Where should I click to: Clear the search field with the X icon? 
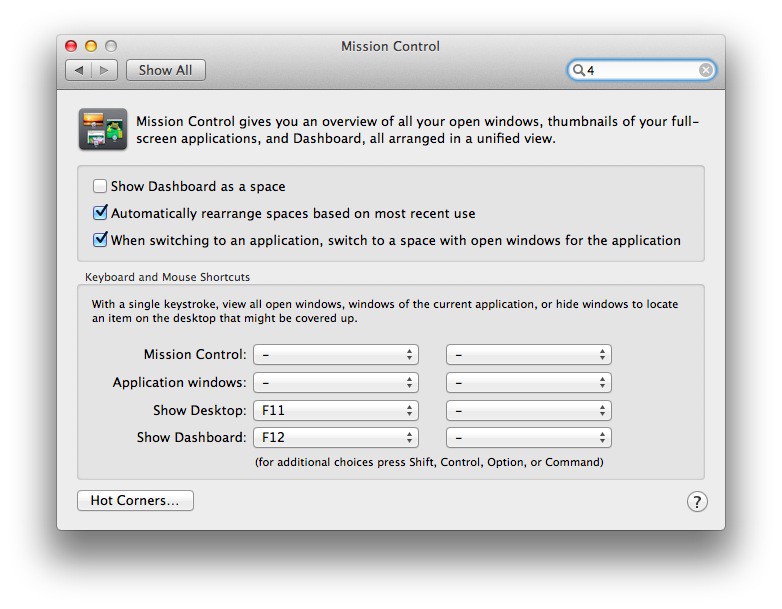[705, 70]
